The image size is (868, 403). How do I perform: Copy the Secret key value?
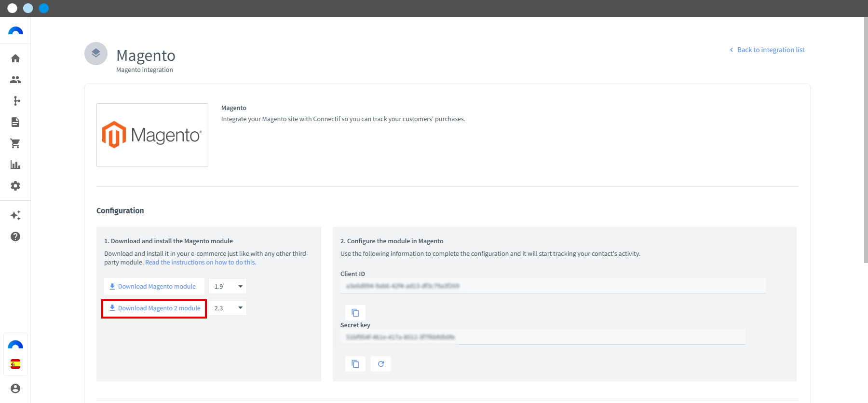(x=355, y=364)
